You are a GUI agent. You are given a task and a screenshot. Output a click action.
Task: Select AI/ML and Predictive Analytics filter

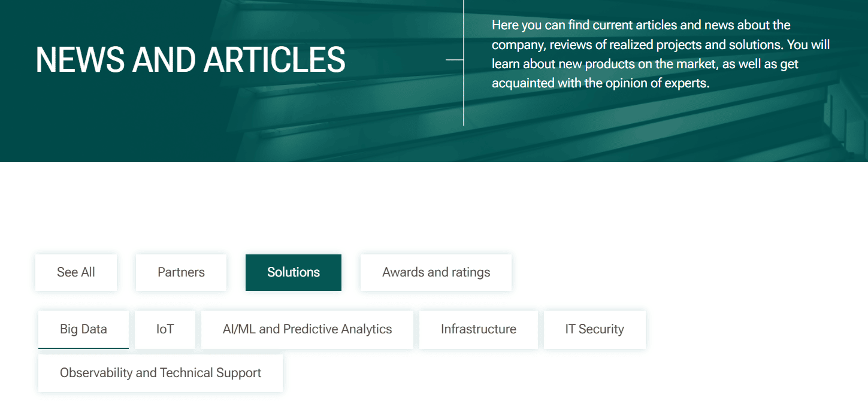pyautogui.click(x=307, y=329)
